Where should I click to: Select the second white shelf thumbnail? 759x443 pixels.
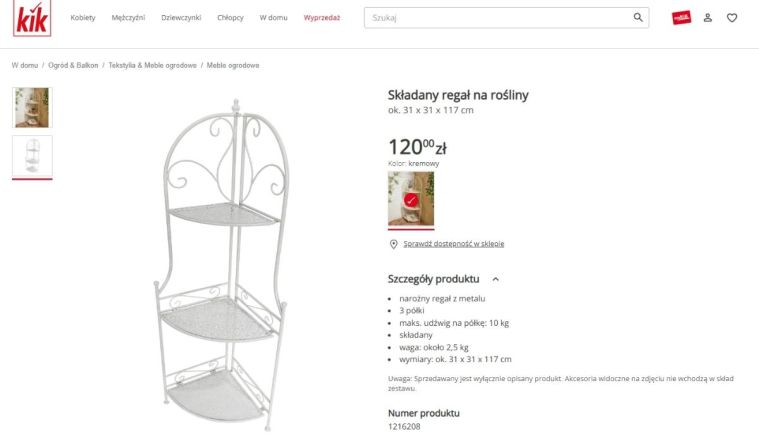[32, 156]
